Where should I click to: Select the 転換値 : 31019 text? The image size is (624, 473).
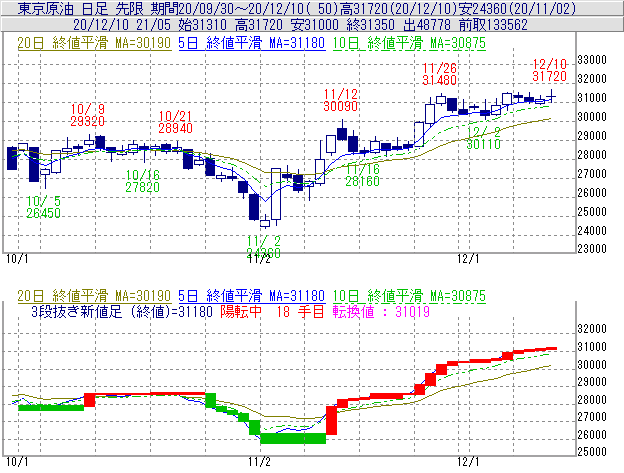381,311
